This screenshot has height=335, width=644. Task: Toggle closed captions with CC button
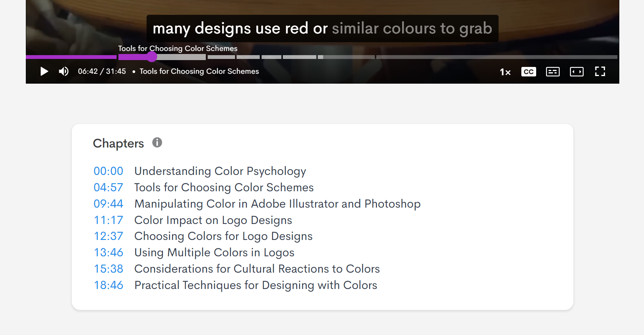point(529,72)
